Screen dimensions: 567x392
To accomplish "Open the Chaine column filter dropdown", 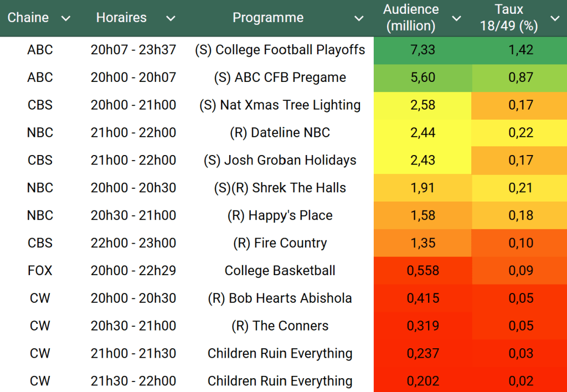I will pyautogui.click(x=66, y=18).
